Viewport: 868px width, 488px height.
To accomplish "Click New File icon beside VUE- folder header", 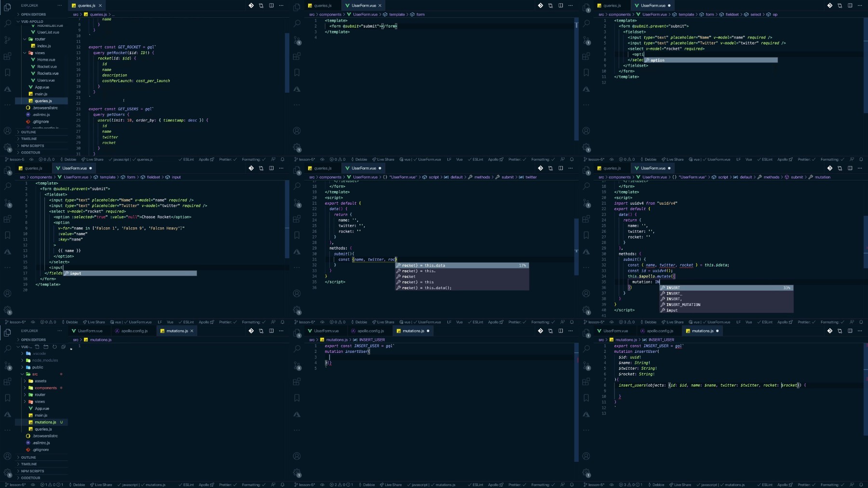I will click(x=37, y=347).
